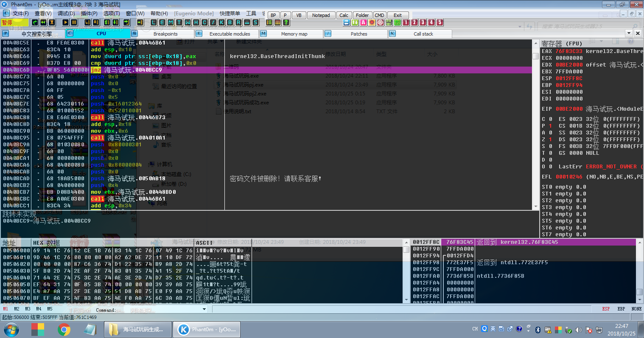Open the 调试(D) menu
The image size is (644, 338).
tap(66, 14)
